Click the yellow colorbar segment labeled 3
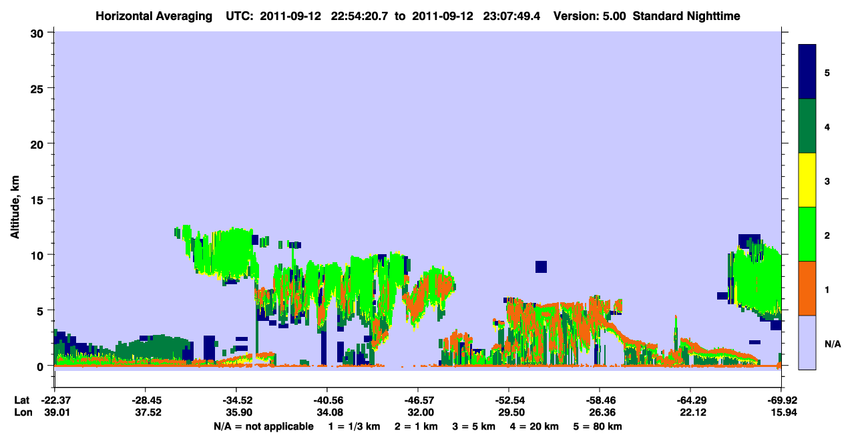This screenshot has width=868, height=445. (x=807, y=180)
